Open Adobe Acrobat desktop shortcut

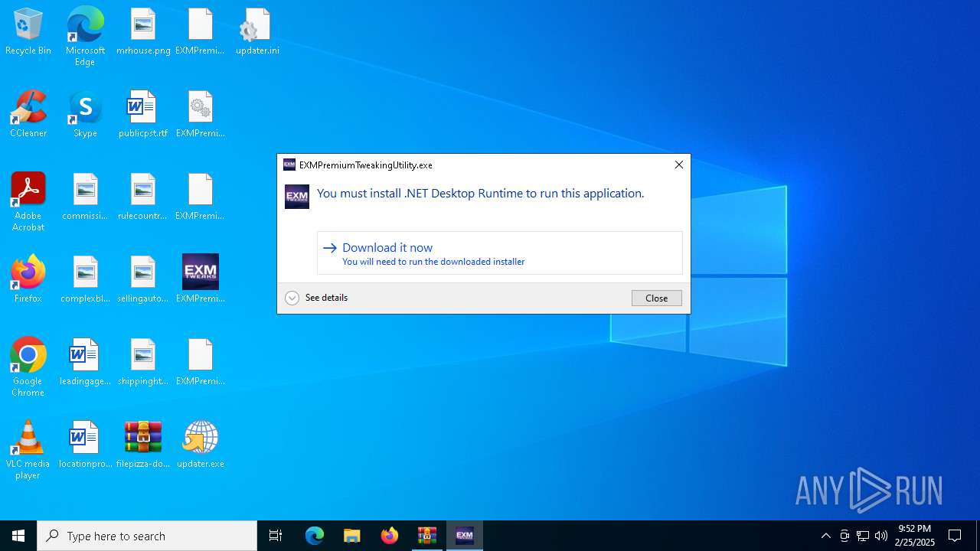(x=28, y=202)
